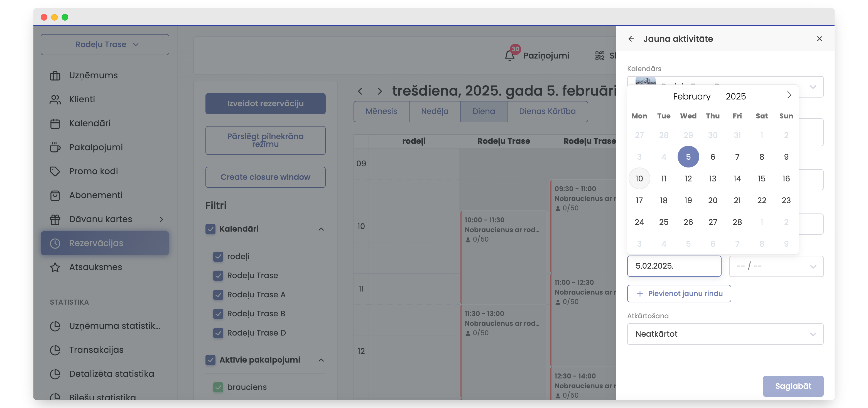Toggle the rodeļi calendar checkbox
Screen dimensions: 868x408
click(x=218, y=257)
